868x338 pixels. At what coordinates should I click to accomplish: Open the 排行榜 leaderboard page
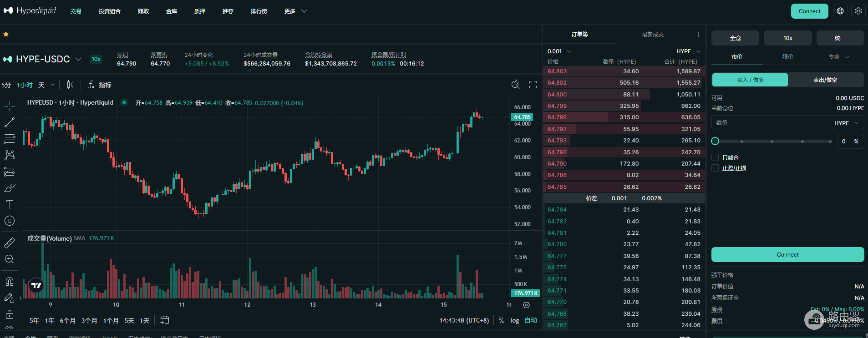pos(259,11)
